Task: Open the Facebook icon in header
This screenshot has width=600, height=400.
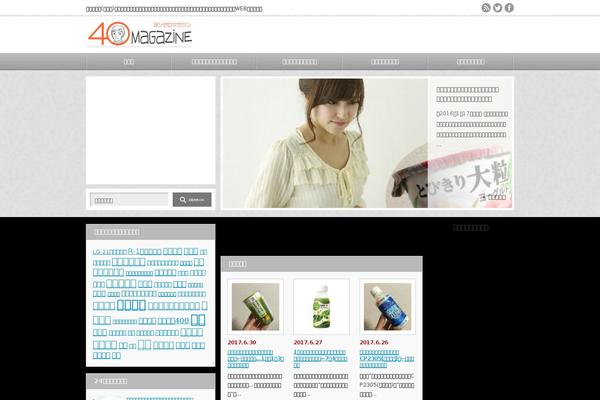Action: point(509,8)
